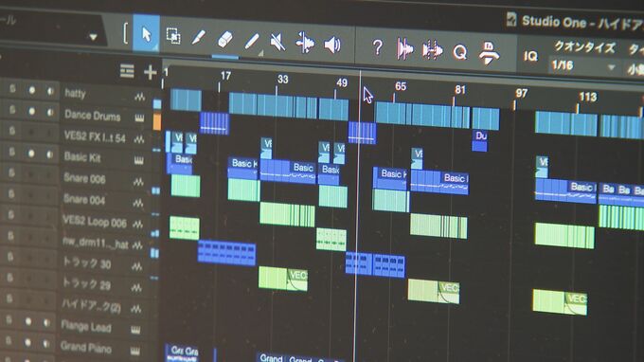Click the IQ button

pyautogui.click(x=530, y=56)
